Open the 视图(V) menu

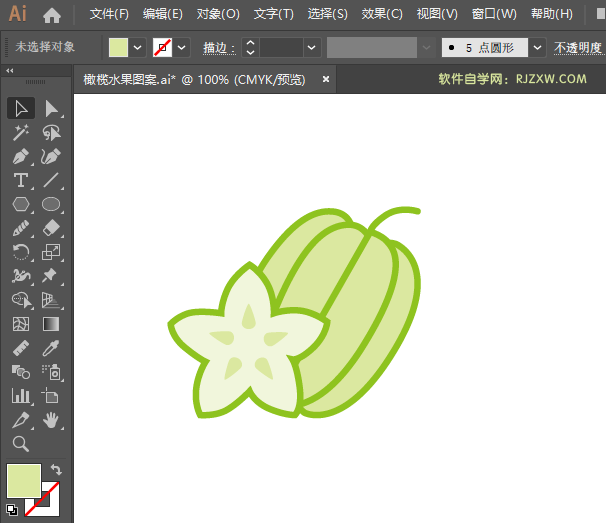pyautogui.click(x=437, y=14)
